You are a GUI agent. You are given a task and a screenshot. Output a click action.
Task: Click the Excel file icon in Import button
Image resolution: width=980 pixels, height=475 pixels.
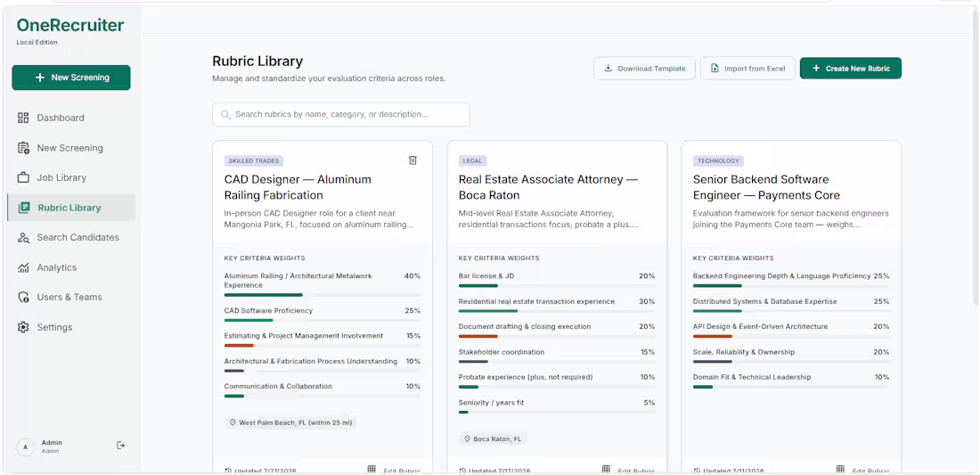(715, 69)
